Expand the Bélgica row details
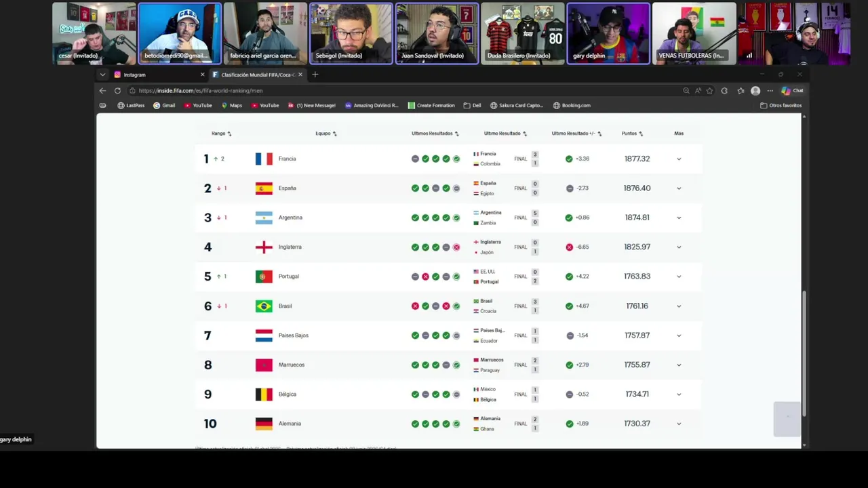Image resolution: width=868 pixels, height=488 pixels. click(679, 394)
